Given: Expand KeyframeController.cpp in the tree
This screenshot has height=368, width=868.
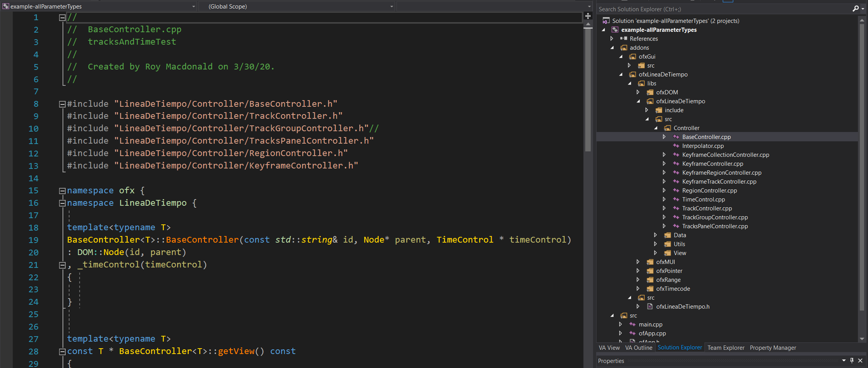Looking at the screenshot, I should pos(664,163).
